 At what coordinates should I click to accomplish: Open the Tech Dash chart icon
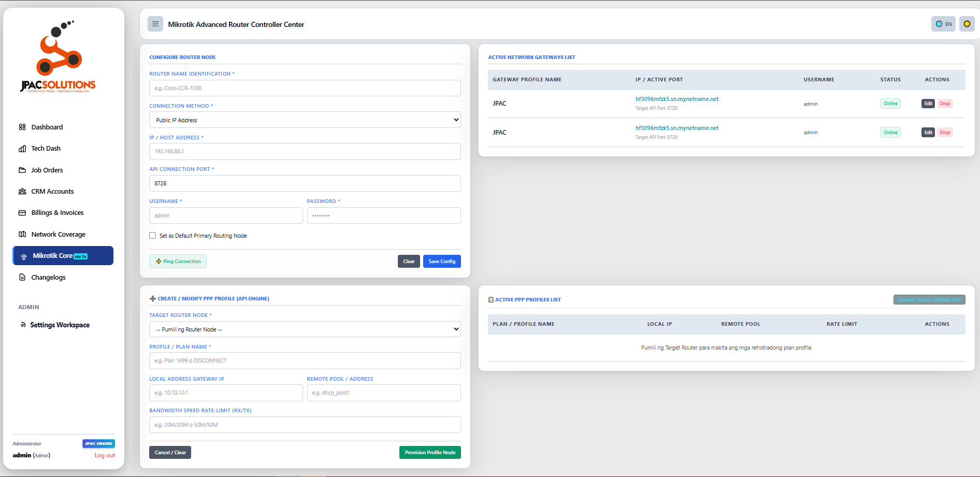point(22,149)
